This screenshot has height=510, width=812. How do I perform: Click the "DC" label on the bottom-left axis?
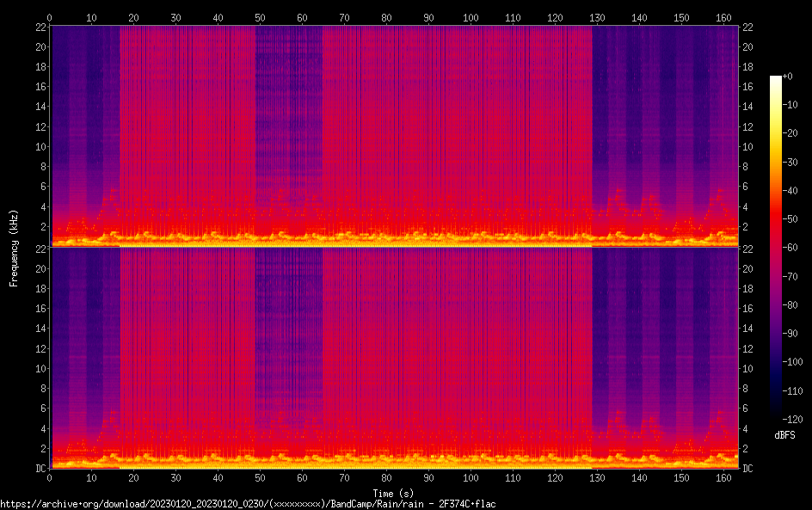click(x=40, y=469)
